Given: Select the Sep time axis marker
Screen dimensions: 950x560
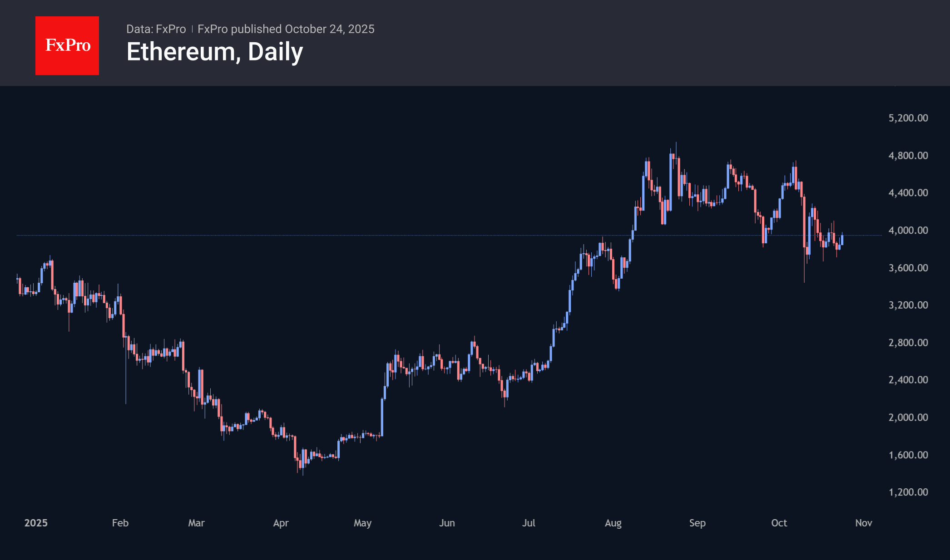Looking at the screenshot, I should 697,523.
